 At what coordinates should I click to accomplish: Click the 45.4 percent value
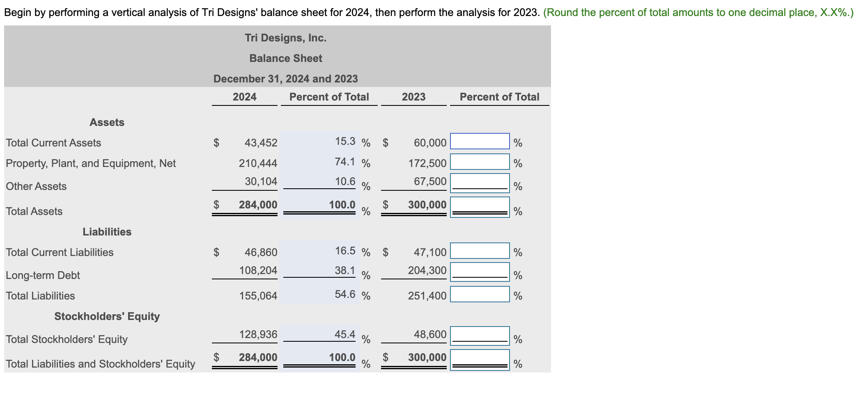pyautogui.click(x=345, y=334)
